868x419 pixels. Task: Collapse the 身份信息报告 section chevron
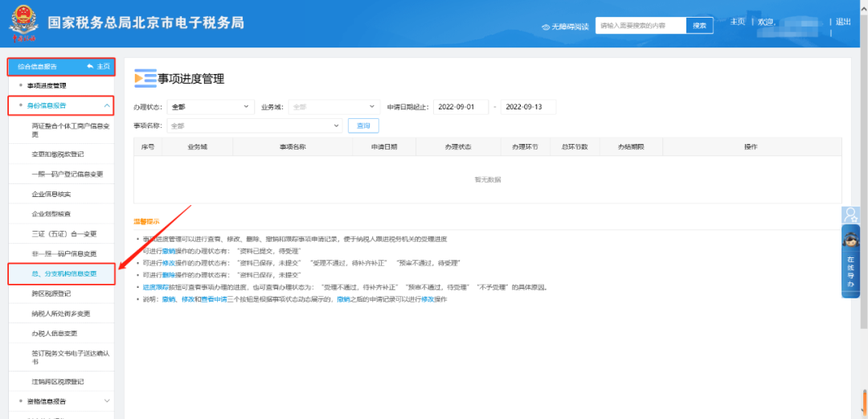pos(107,105)
